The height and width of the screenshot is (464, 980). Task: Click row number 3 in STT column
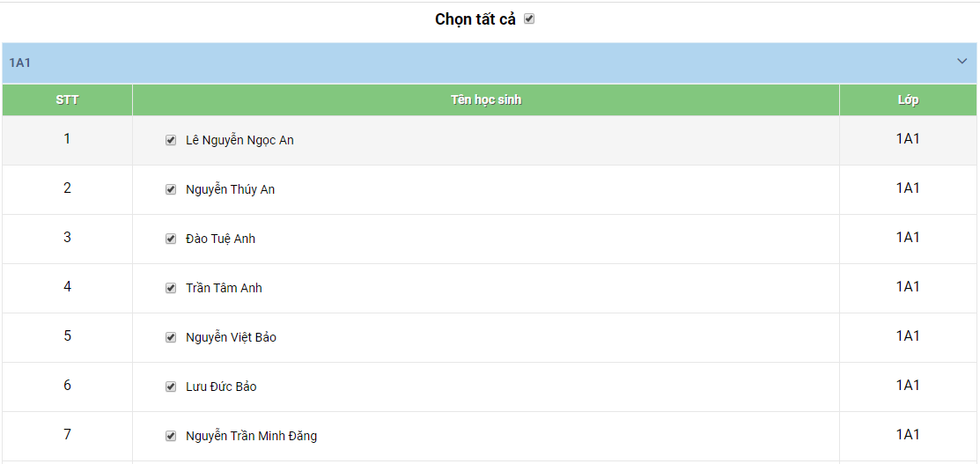pos(67,238)
